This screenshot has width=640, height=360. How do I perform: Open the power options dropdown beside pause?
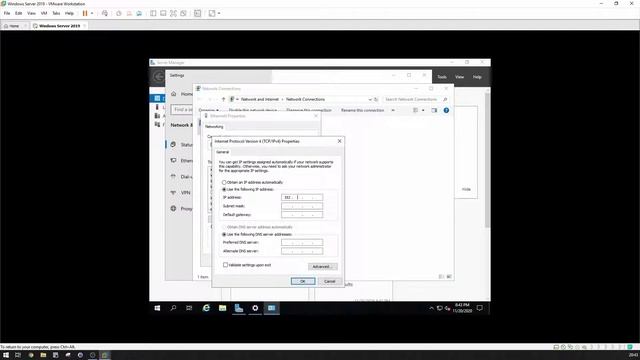92,13
